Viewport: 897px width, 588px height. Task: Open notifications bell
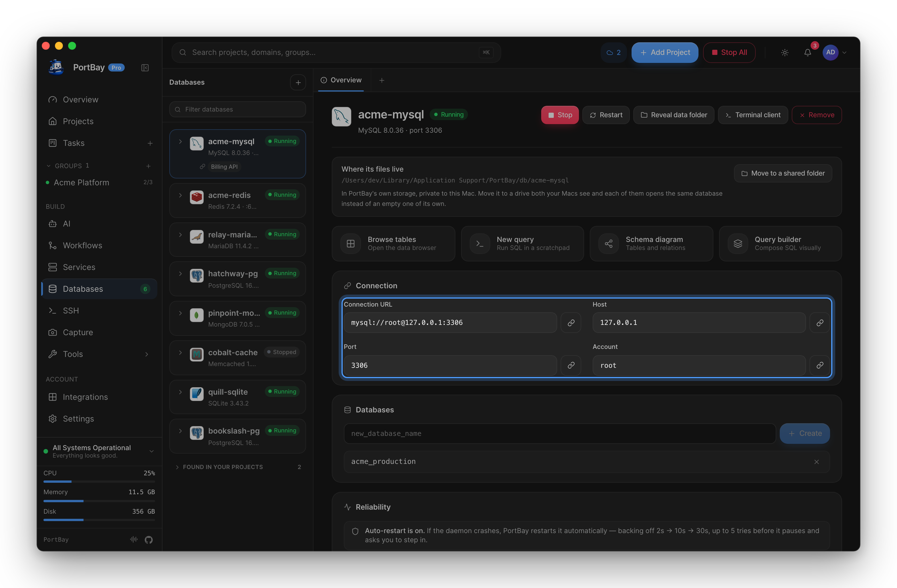[x=807, y=53]
